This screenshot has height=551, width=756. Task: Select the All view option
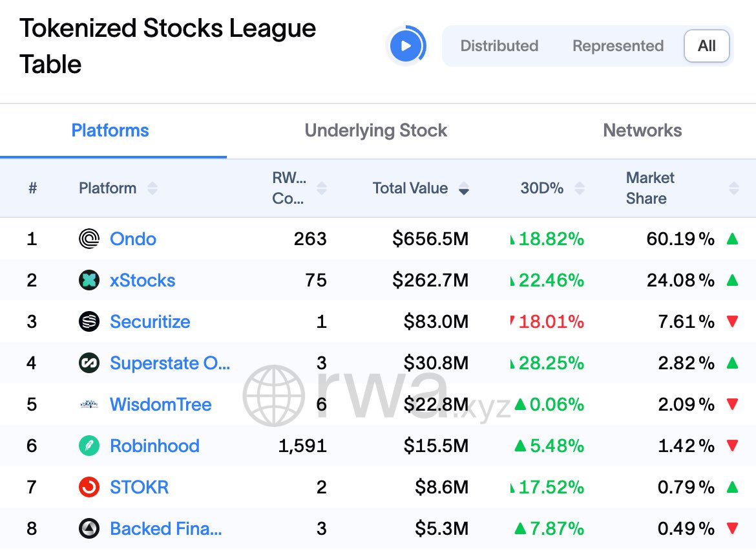click(706, 46)
